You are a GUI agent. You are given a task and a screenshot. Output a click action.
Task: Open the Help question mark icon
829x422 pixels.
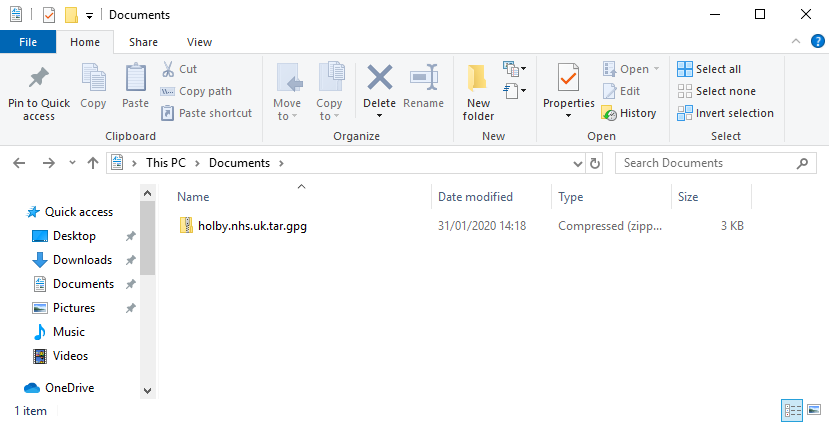coord(817,41)
